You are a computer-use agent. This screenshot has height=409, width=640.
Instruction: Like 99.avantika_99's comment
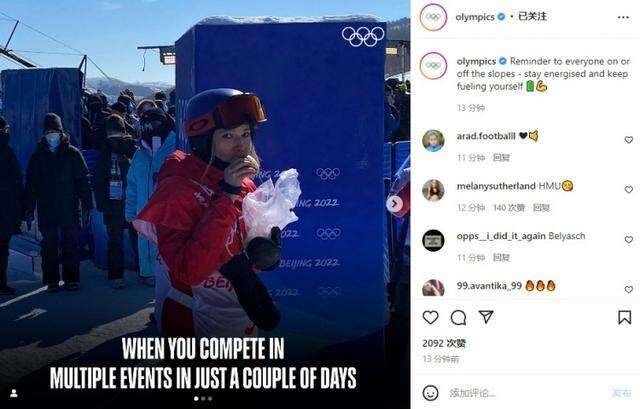point(629,289)
